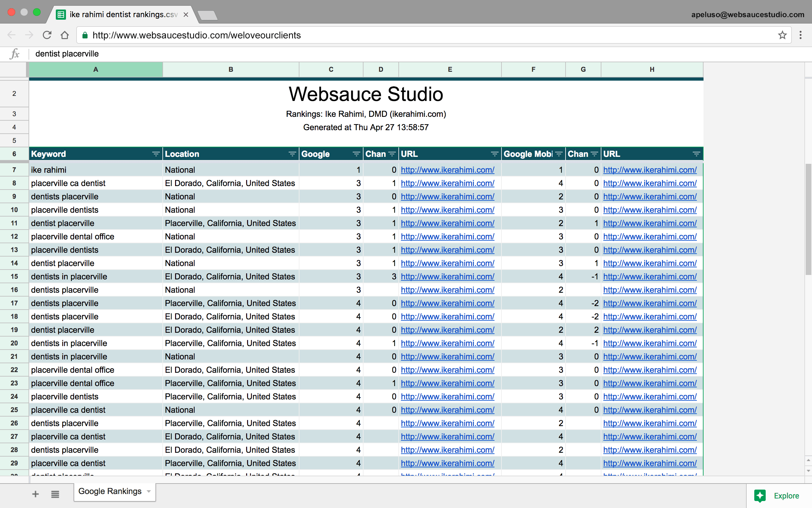
Task: Select 'ike rahimi' keyword cell
Action: (x=95, y=170)
